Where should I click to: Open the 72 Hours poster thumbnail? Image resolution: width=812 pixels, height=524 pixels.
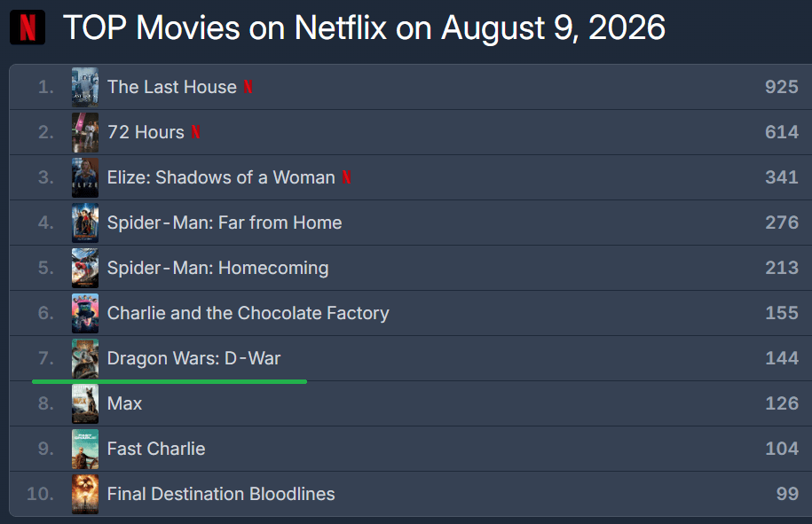(85, 132)
